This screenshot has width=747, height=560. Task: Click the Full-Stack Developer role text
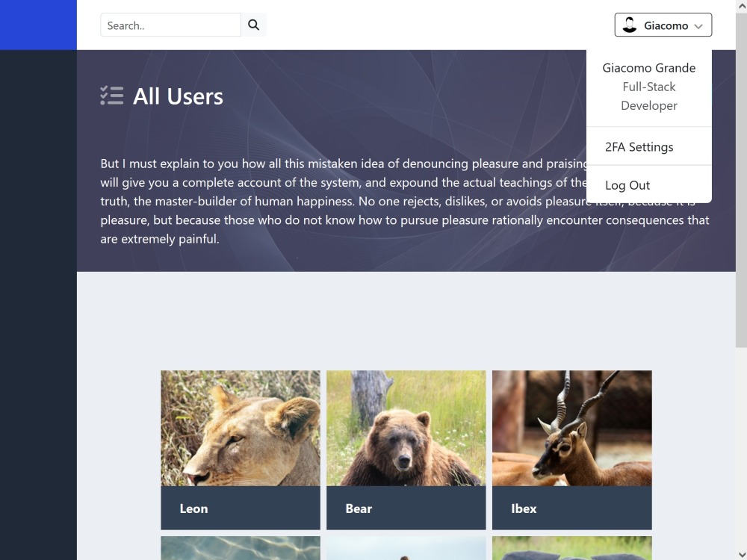coord(649,96)
